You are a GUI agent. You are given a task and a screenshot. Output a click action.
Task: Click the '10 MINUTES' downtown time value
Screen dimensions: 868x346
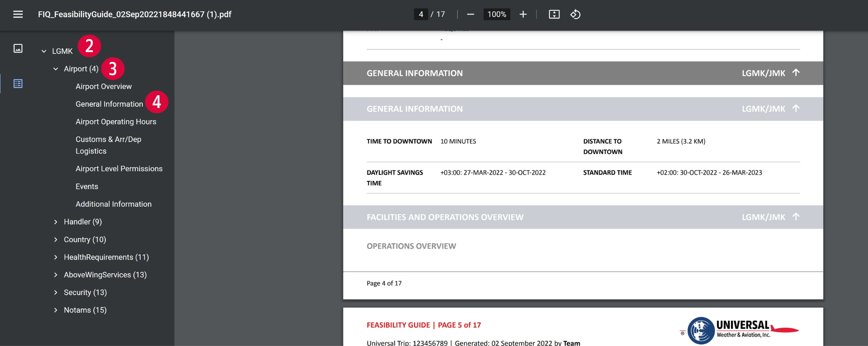pos(458,141)
